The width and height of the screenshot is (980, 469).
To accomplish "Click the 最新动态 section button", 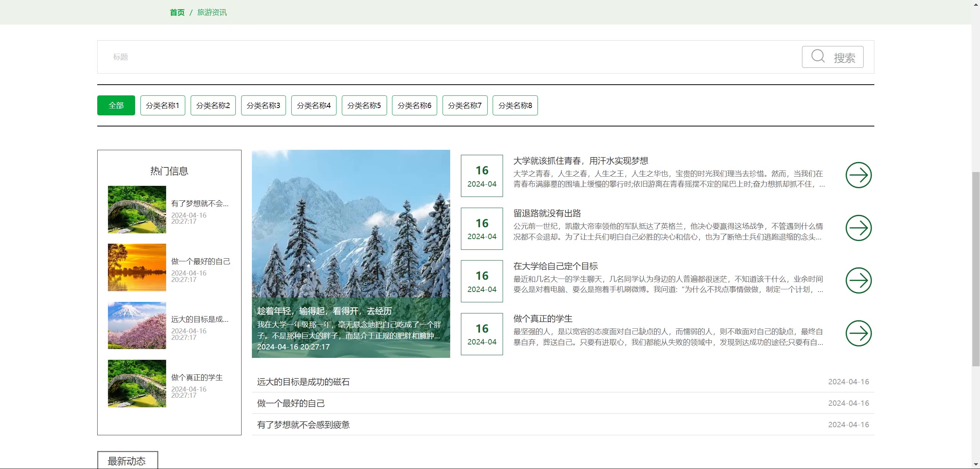I will pyautogui.click(x=127, y=461).
